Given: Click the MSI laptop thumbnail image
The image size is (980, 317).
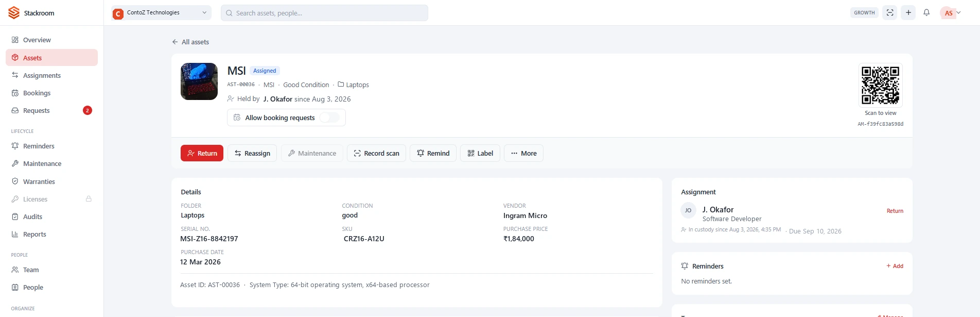Looking at the screenshot, I should pos(199,81).
